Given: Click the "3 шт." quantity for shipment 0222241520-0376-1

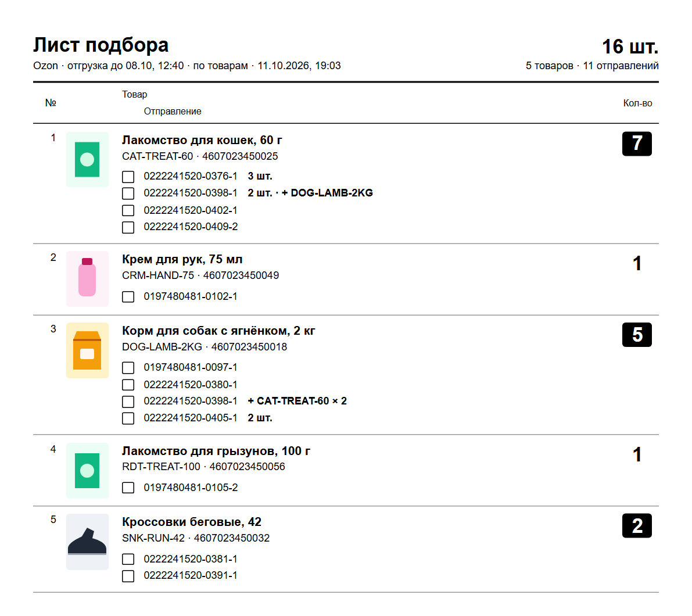Looking at the screenshot, I should pyautogui.click(x=260, y=176).
